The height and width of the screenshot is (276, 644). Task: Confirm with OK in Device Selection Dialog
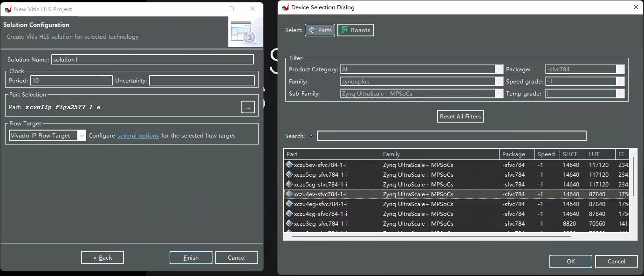(x=571, y=262)
